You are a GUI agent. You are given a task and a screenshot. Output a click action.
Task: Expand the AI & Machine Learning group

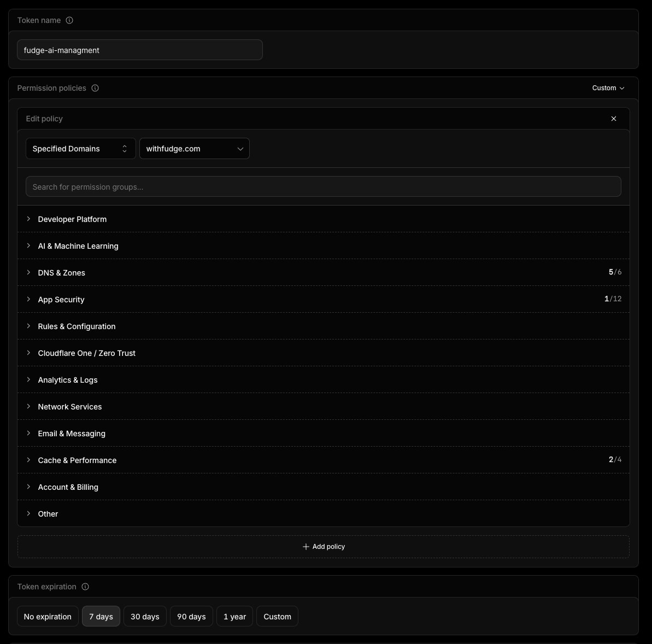coord(324,246)
